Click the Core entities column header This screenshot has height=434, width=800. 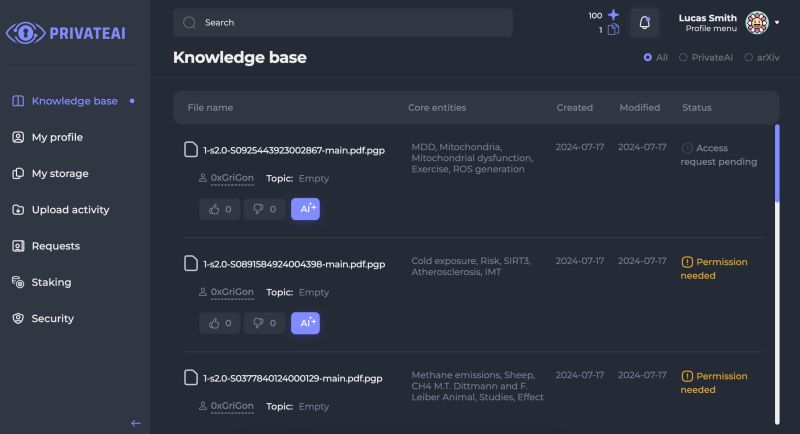[437, 108]
